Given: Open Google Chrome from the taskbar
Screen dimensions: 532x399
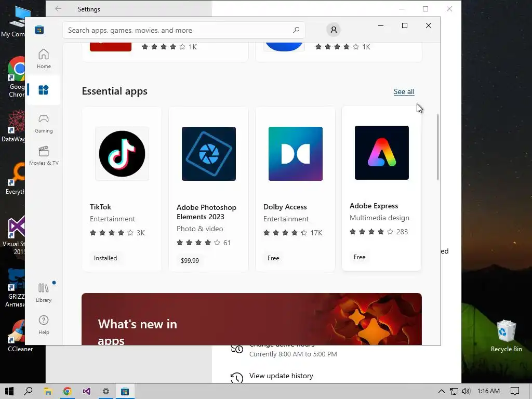Looking at the screenshot, I should [x=67, y=391].
